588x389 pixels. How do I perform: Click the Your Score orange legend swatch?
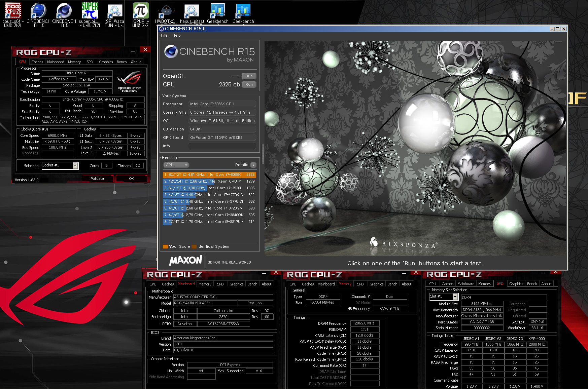165,246
